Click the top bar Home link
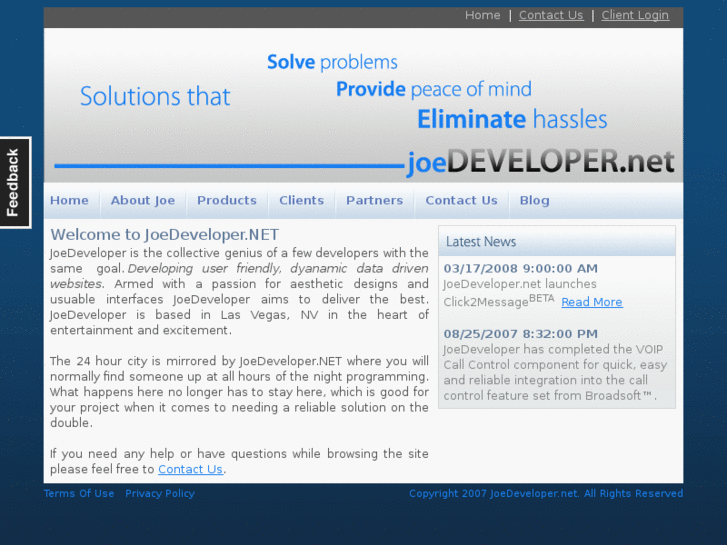Image resolution: width=727 pixels, height=545 pixels. (x=482, y=15)
